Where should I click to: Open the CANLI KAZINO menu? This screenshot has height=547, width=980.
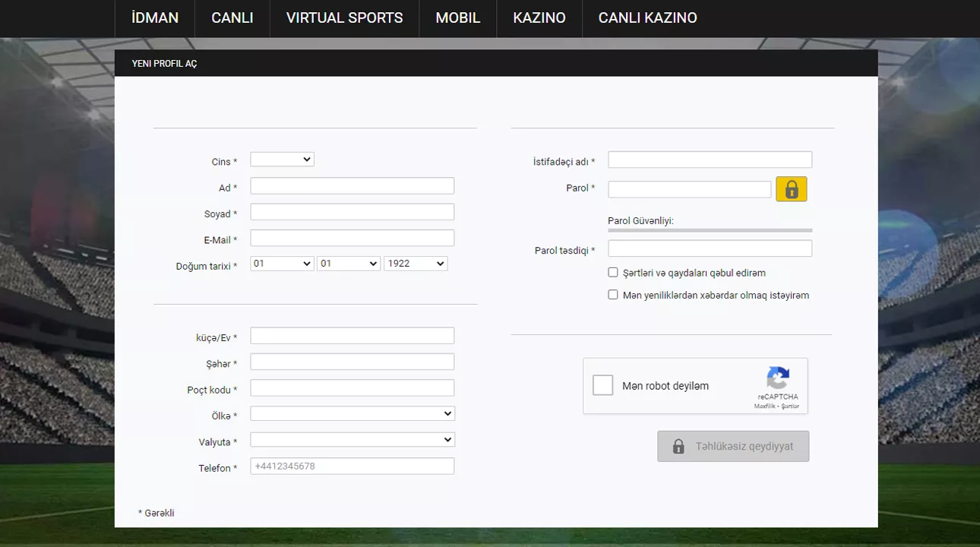[647, 18]
